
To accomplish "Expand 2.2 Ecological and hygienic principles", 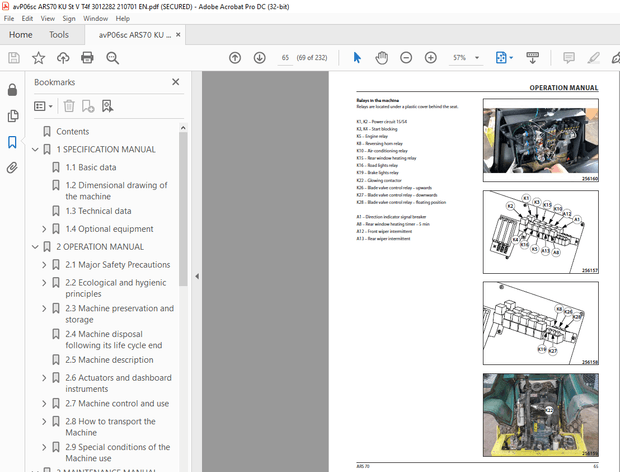I will click(x=44, y=283).
